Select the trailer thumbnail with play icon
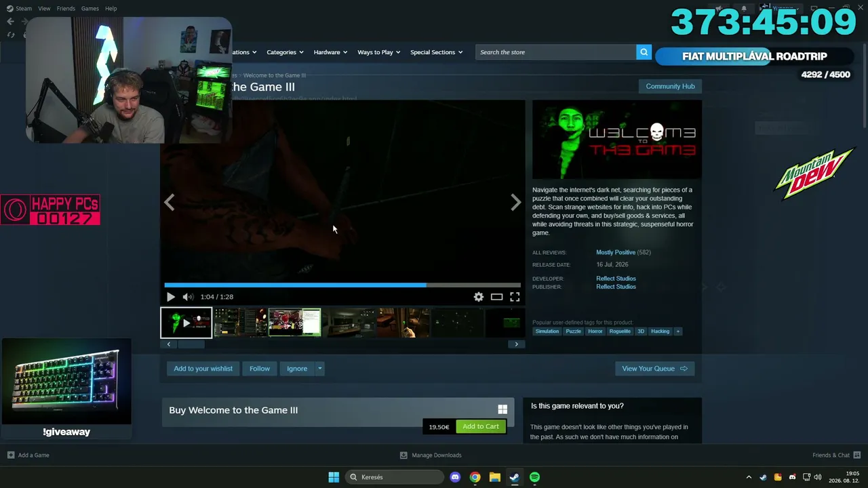 coord(186,323)
